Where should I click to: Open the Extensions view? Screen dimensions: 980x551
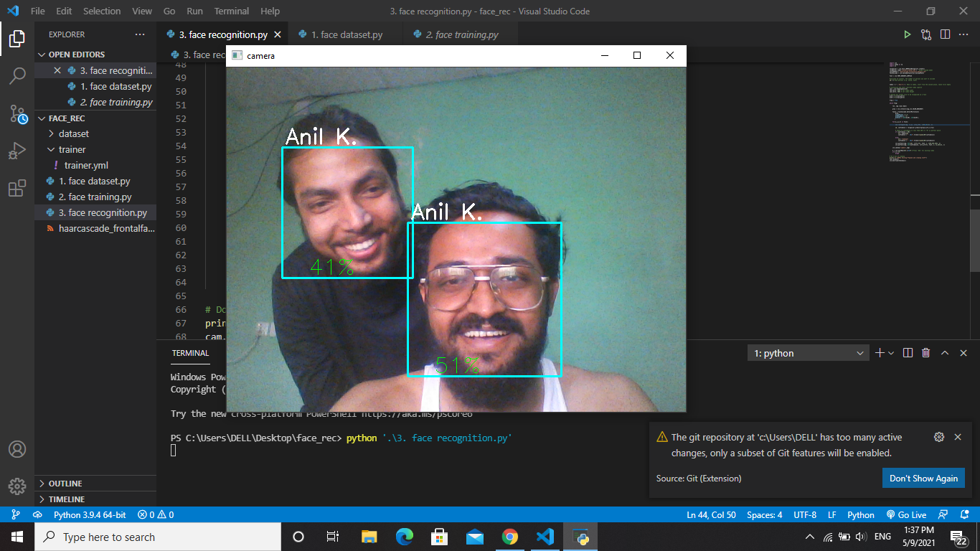pos(17,187)
